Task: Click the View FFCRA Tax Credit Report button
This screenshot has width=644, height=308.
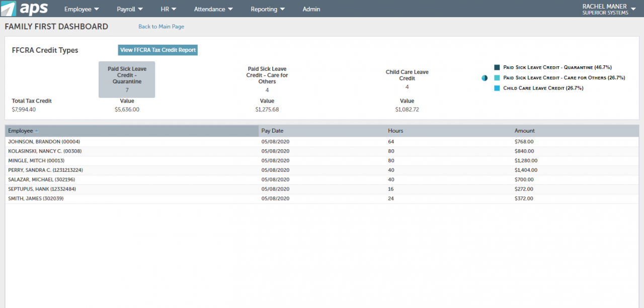Action: [x=157, y=50]
